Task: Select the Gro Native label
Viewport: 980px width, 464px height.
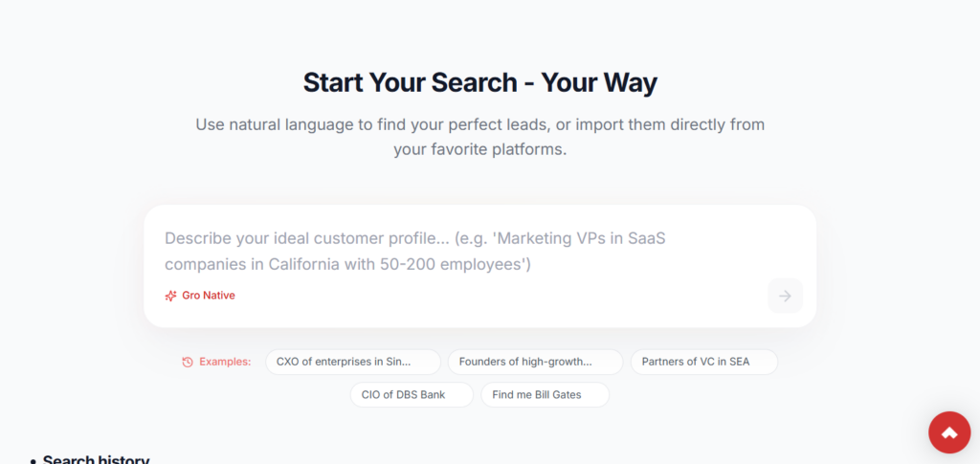Action: click(x=208, y=296)
